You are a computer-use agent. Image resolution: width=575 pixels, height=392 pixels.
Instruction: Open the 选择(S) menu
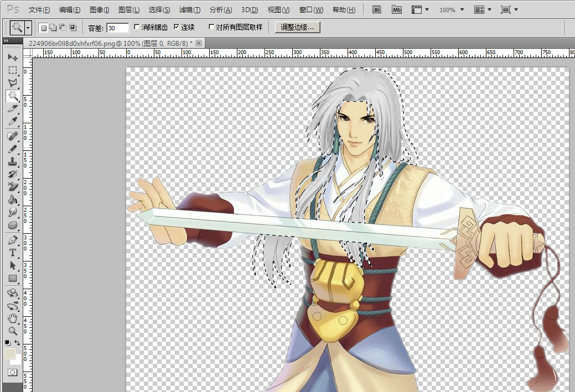(159, 10)
